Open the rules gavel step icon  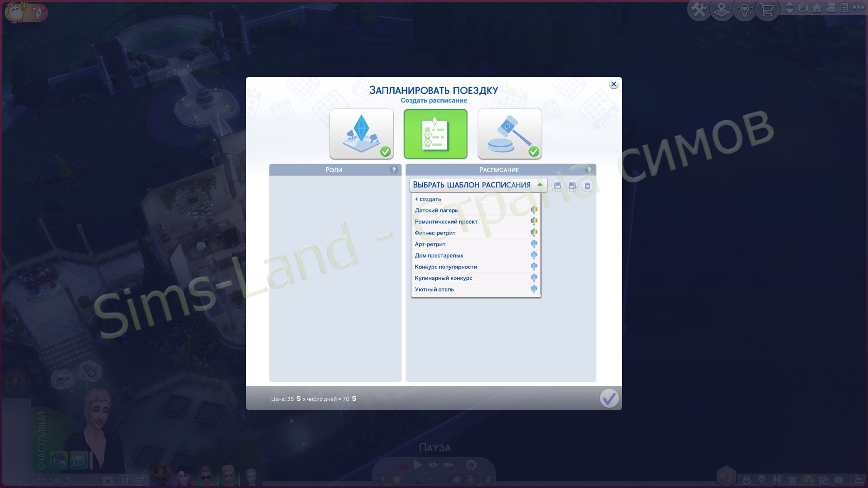[x=509, y=134]
